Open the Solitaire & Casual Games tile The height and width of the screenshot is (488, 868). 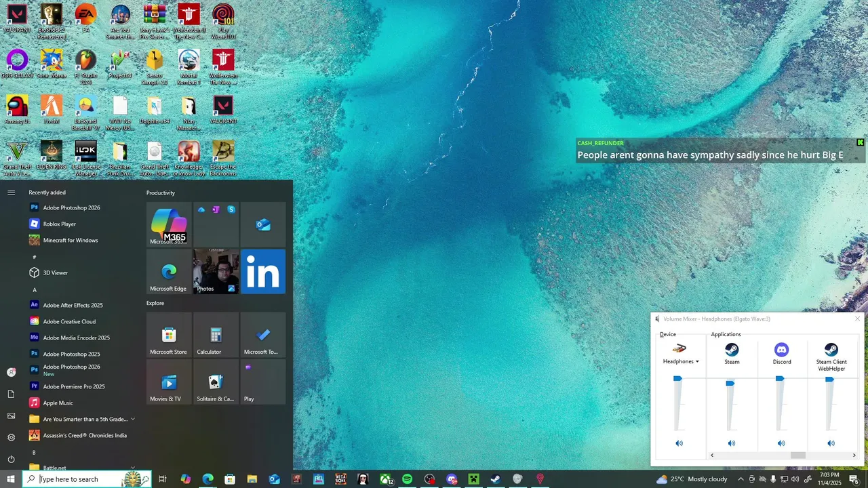point(216,382)
